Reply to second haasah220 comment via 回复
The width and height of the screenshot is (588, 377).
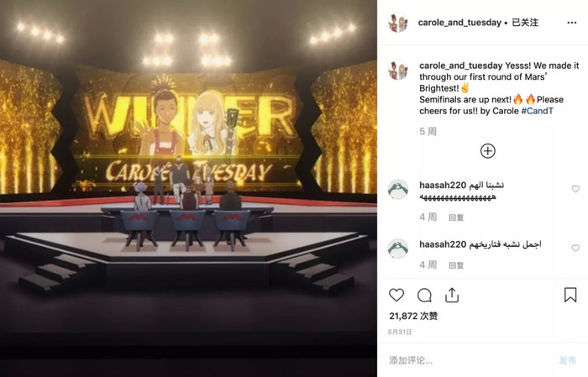tap(456, 265)
